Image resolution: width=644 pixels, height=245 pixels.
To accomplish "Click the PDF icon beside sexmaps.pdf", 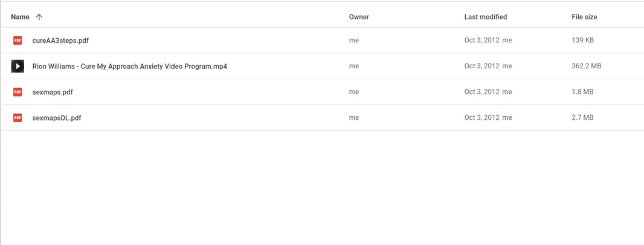I will tap(18, 92).
